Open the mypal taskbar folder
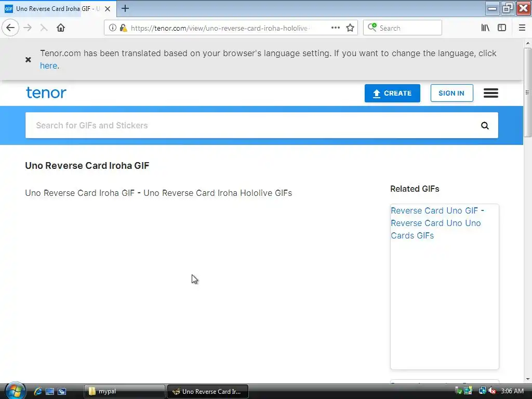 pos(124,391)
